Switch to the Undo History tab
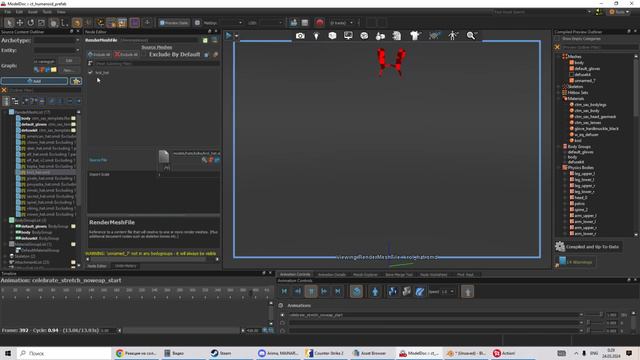The height and width of the screenshot is (360, 640). pos(125,266)
